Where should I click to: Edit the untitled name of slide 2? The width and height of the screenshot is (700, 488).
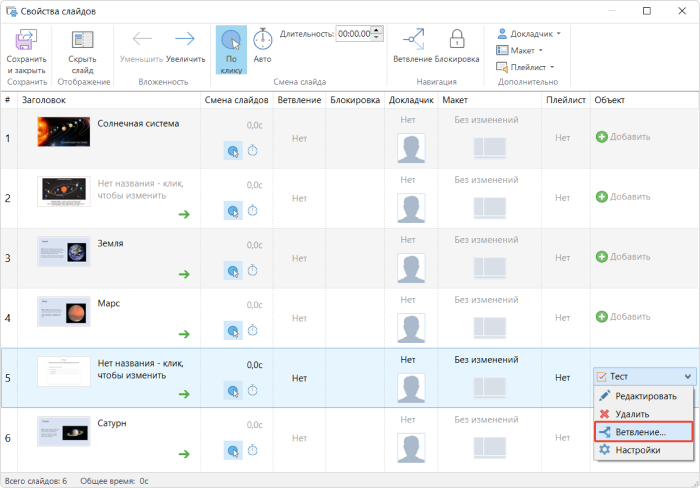(x=141, y=189)
